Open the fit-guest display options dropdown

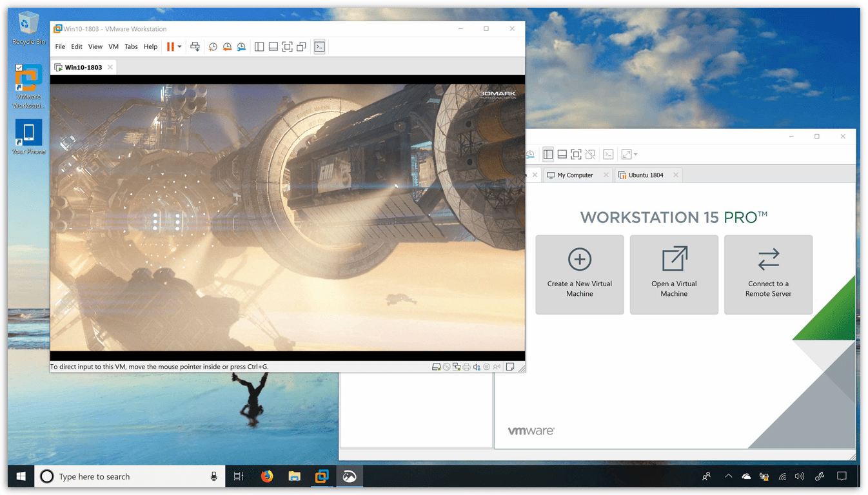click(636, 154)
